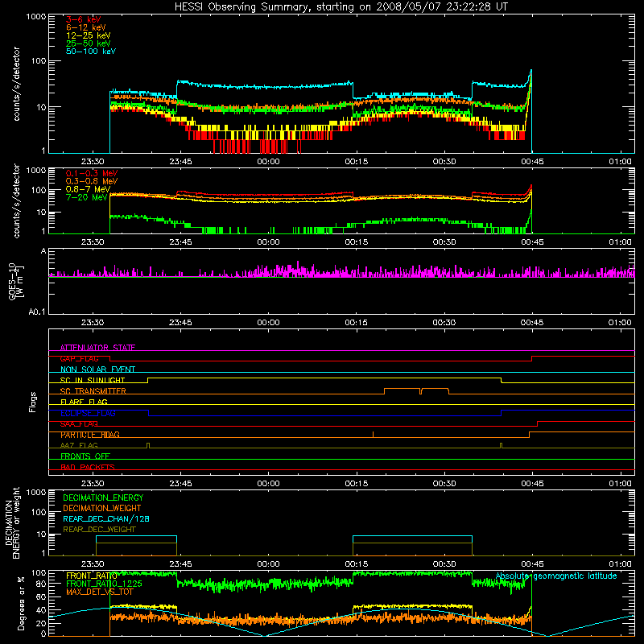644x644 pixels.
Task: Click the ECLIPSE_FLAG label
Action: point(88,413)
